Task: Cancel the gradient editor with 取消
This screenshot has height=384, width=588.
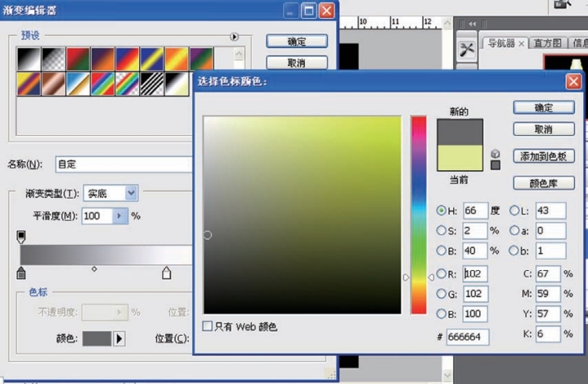Action: tap(297, 63)
